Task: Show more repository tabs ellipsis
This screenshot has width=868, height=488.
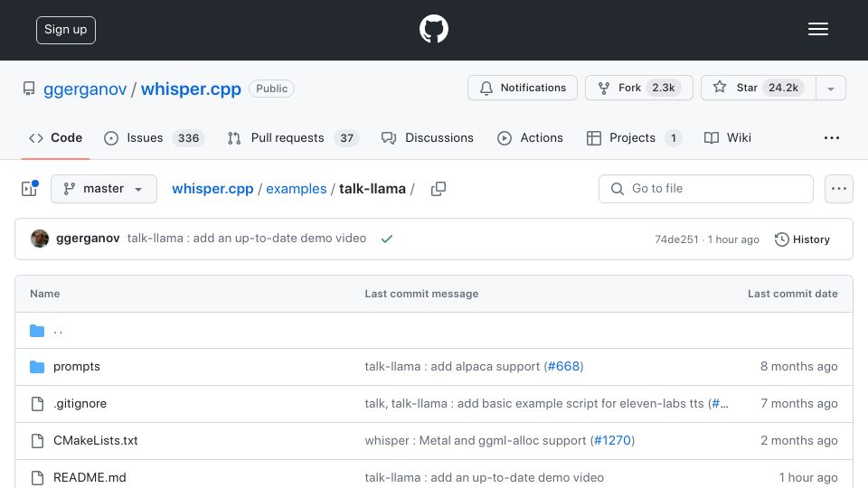Action: (832, 137)
